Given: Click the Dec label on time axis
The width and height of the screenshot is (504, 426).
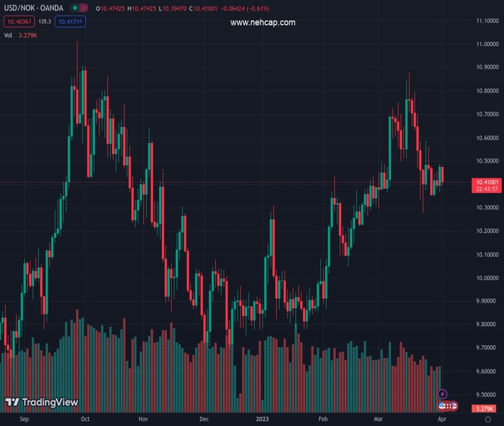Looking at the screenshot, I should tap(204, 419).
